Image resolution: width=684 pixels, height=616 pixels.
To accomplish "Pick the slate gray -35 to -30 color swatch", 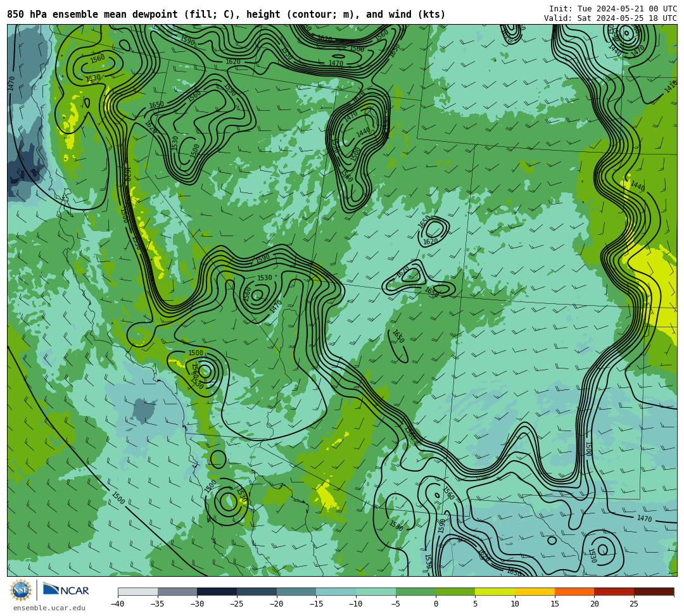I will tap(177, 591).
